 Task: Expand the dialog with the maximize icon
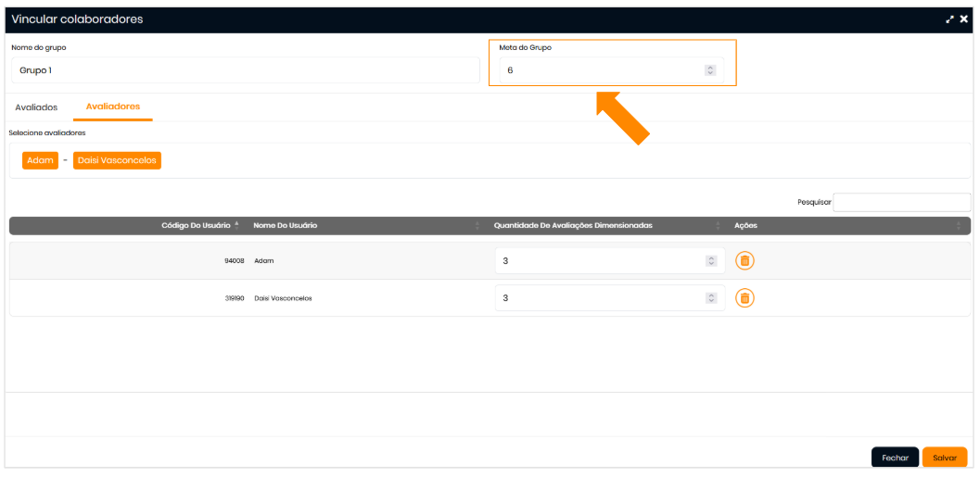pos(949,19)
